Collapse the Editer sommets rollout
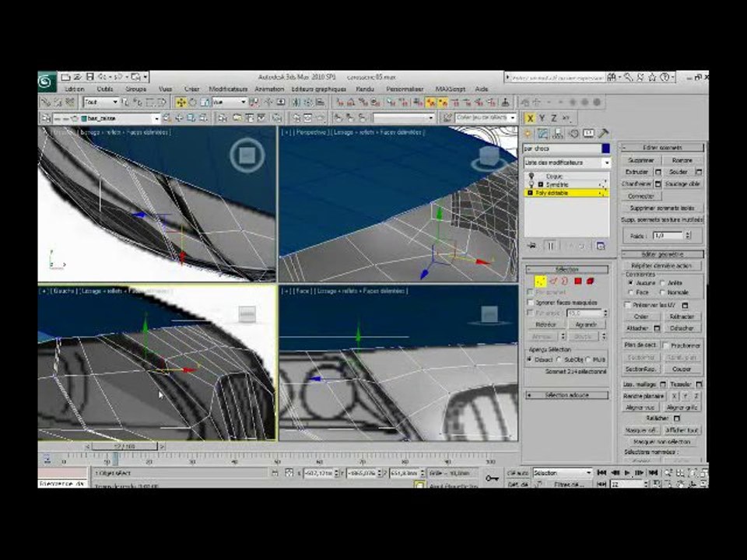This screenshot has width=747, height=560. pyautogui.click(x=662, y=148)
